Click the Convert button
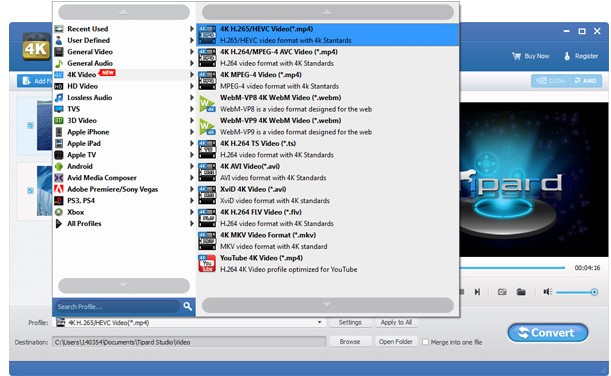 (547, 333)
